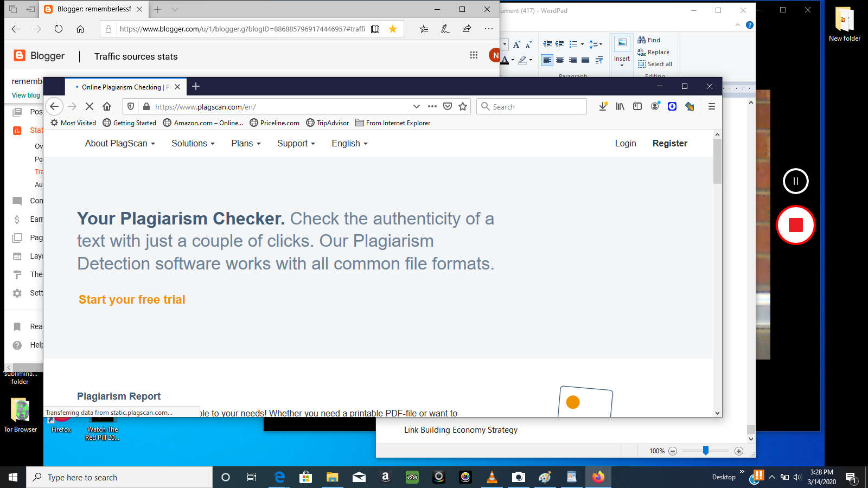Show the Firefox URL bar history dropdown
Image resolution: width=868 pixels, height=488 pixels.
pyautogui.click(x=416, y=106)
